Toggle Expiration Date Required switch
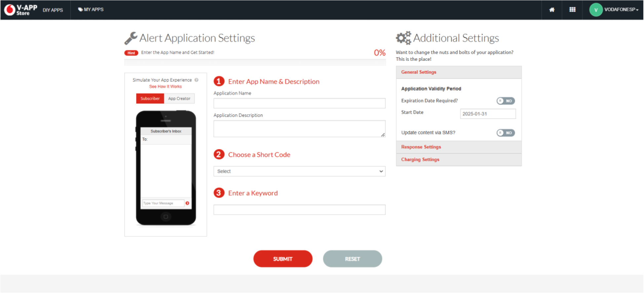The width and height of the screenshot is (644, 293). [x=506, y=101]
